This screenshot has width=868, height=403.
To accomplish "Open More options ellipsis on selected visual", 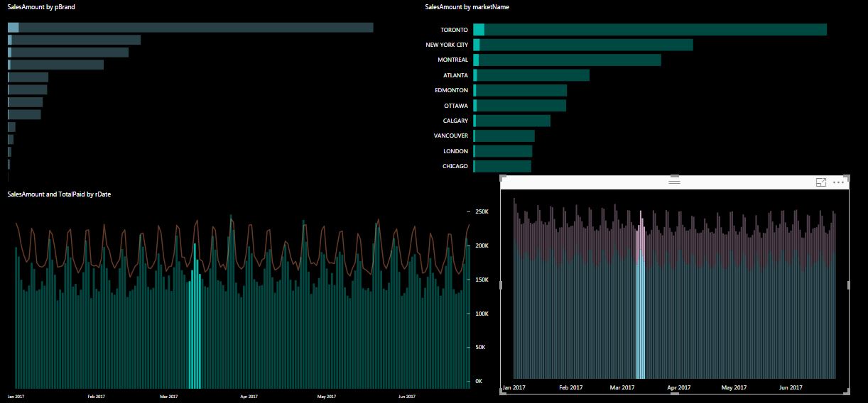I will click(x=840, y=182).
